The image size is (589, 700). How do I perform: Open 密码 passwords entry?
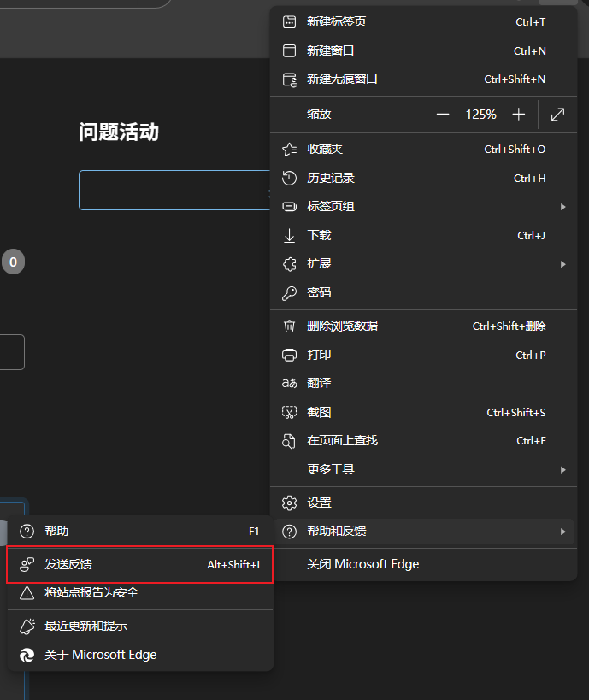point(423,292)
